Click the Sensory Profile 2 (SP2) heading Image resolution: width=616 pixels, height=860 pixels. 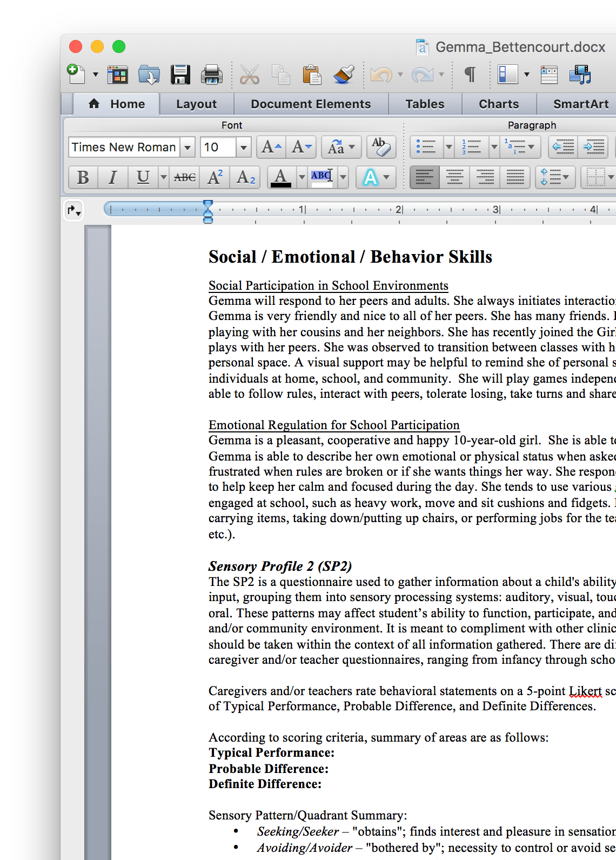[x=280, y=566]
